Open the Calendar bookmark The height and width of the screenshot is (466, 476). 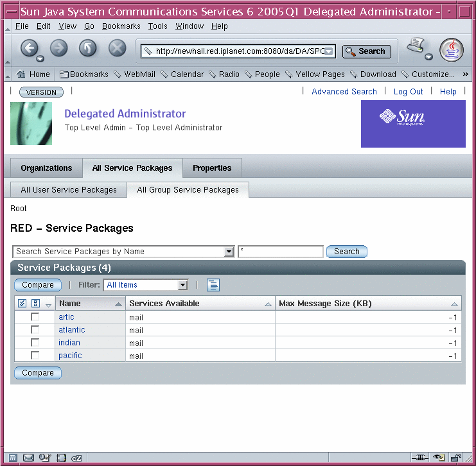coord(182,74)
